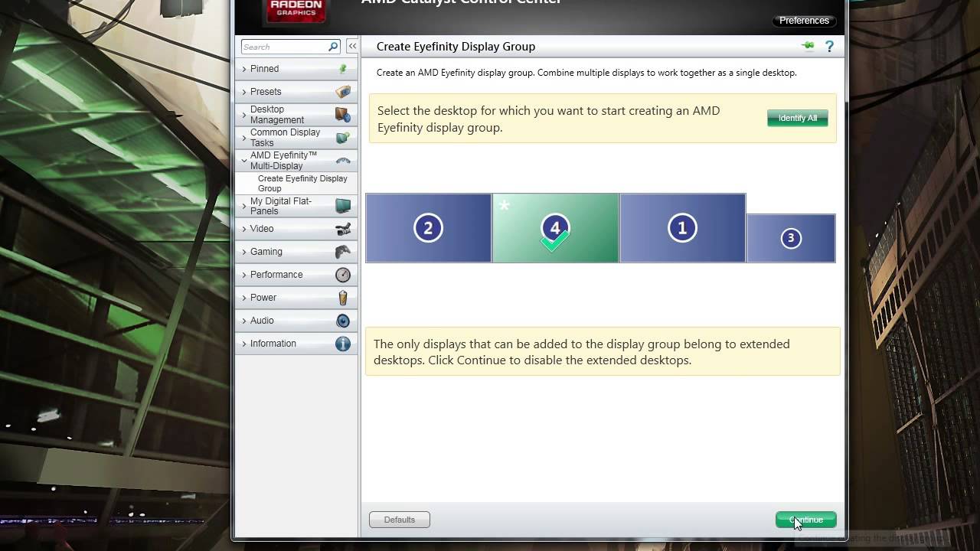This screenshot has height=551, width=980.
Task: Click the Audio speaker icon
Action: [x=343, y=321]
